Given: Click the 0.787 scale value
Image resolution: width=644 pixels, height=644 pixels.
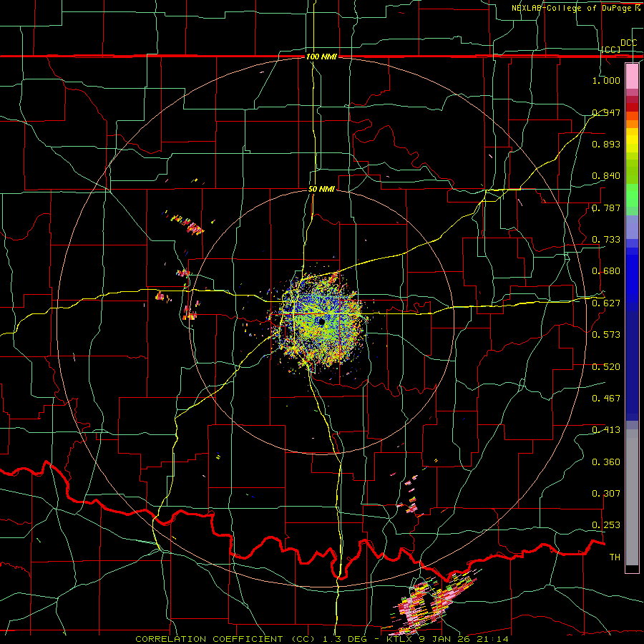Looking at the screenshot, I should [x=606, y=208].
